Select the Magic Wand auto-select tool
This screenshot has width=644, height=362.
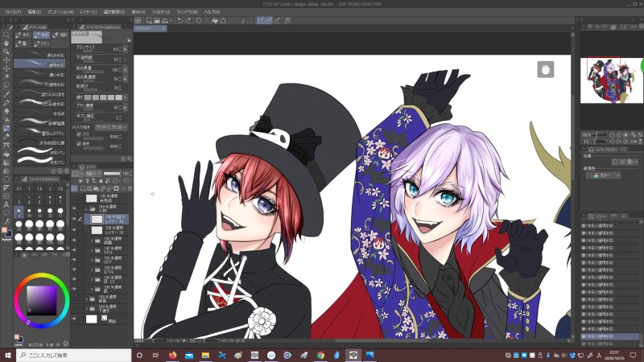[6, 76]
